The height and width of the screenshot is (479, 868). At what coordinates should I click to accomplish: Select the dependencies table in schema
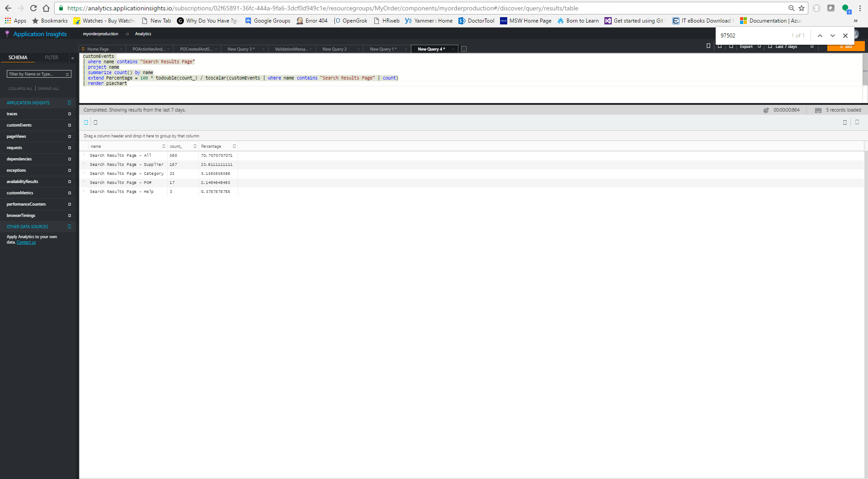point(19,159)
